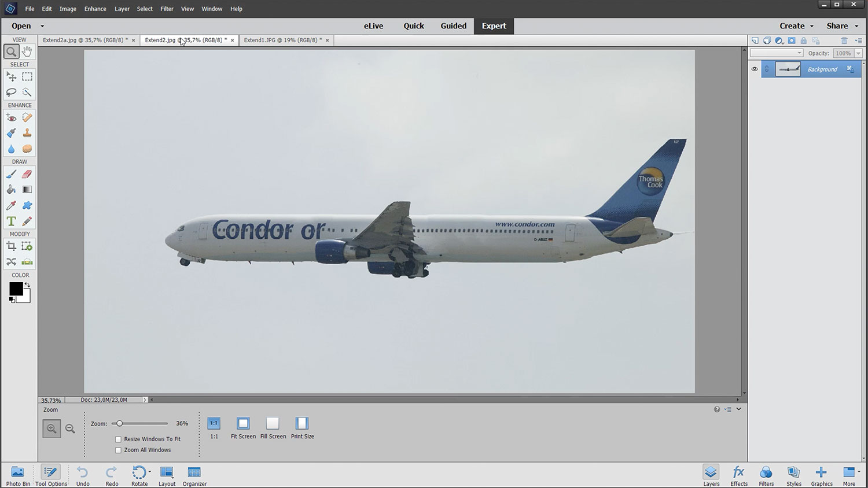
Task: Click the black foreground color swatch
Action: pyautogui.click(x=16, y=289)
